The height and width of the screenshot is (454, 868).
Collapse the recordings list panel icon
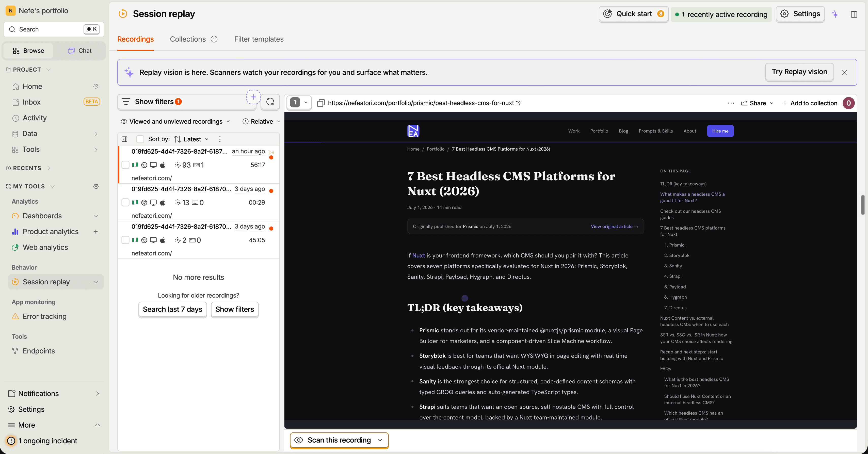click(124, 139)
